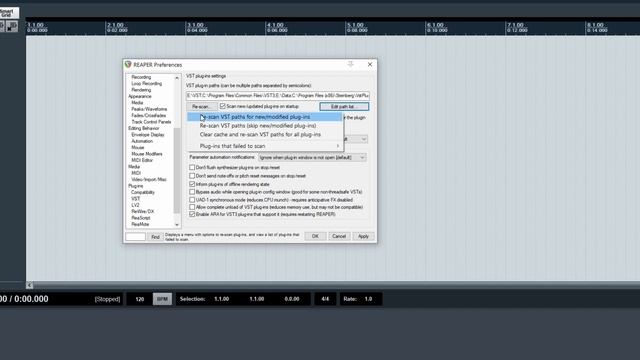Select Compatibility in the preferences tree
The image size is (640, 360).
tap(143, 192)
